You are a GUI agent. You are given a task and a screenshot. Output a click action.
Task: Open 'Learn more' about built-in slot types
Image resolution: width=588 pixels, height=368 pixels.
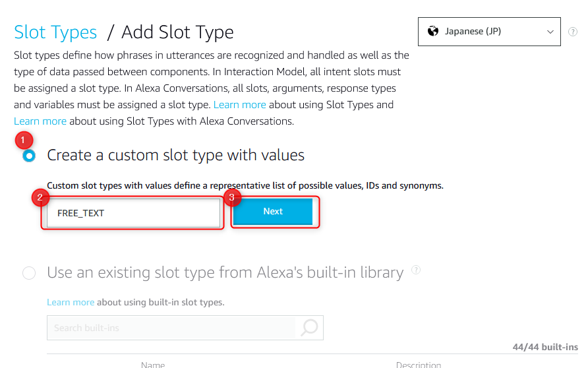coord(71,302)
